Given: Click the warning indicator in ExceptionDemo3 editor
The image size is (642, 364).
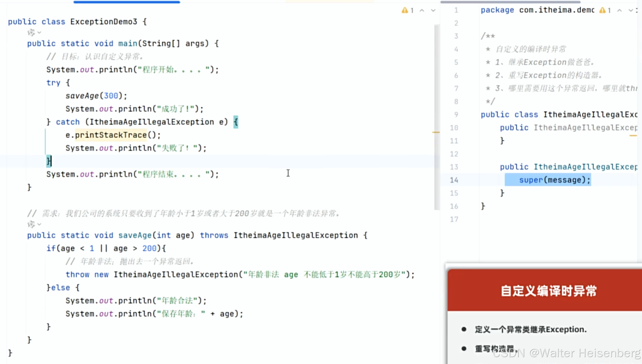Looking at the screenshot, I should (x=408, y=10).
